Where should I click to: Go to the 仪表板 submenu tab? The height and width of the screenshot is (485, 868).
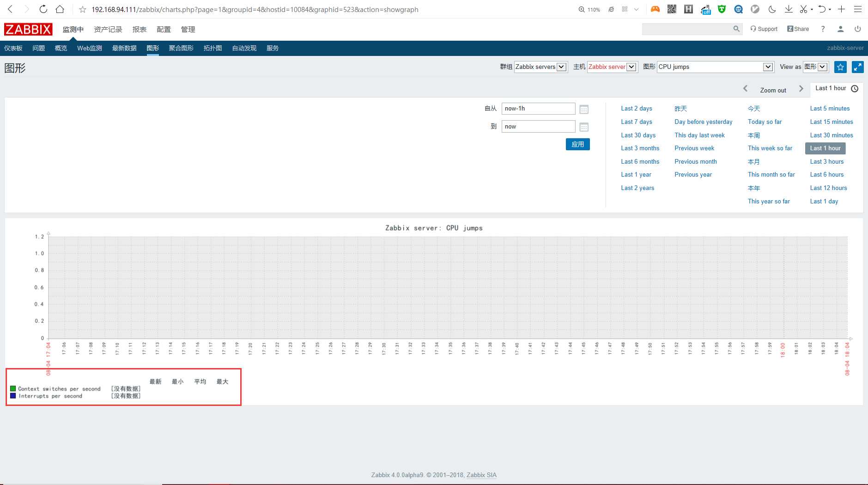tap(13, 48)
